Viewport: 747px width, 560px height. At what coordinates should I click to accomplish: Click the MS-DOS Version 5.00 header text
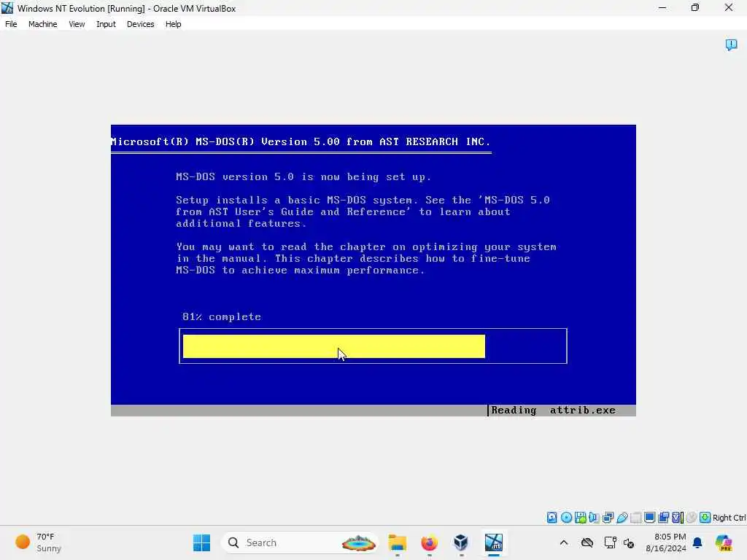click(300, 141)
